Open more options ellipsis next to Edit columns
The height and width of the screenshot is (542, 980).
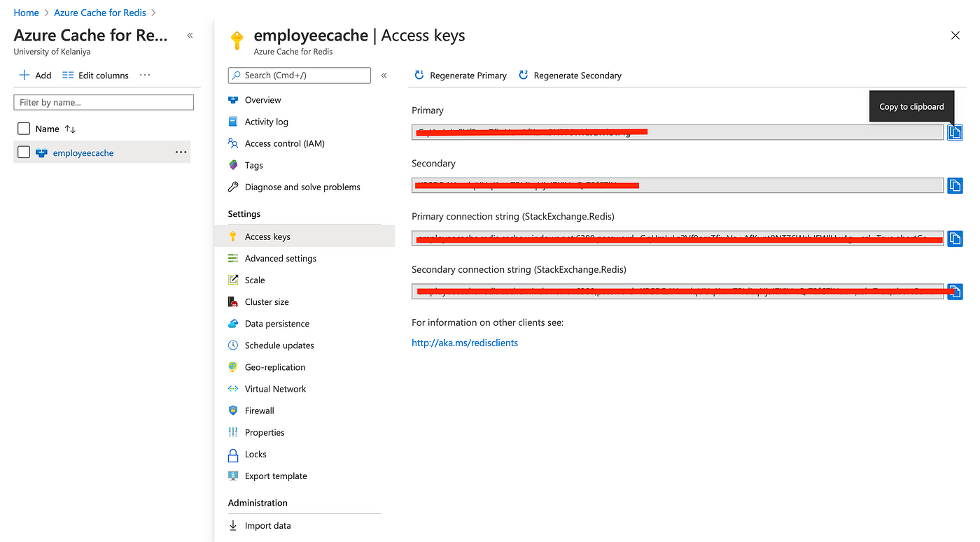145,75
